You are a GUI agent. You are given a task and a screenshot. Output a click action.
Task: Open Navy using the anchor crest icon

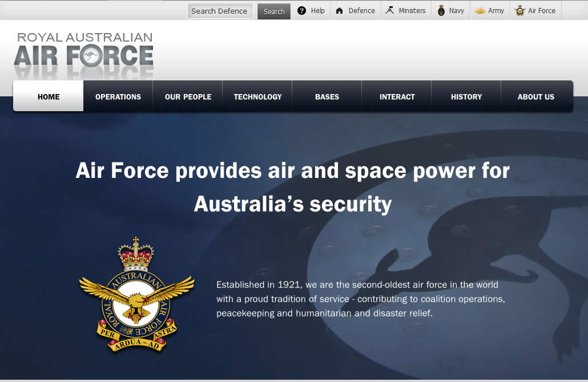(x=440, y=10)
